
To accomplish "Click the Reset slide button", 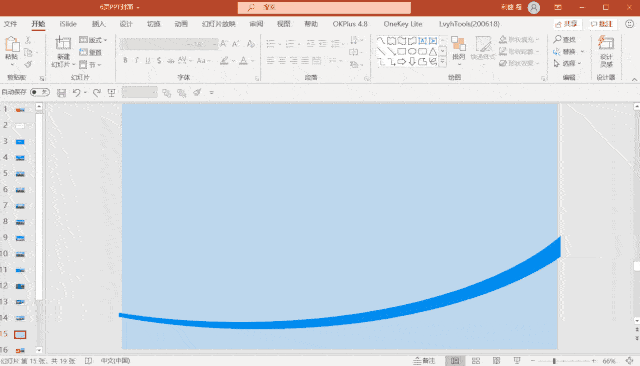I will 90,52.
